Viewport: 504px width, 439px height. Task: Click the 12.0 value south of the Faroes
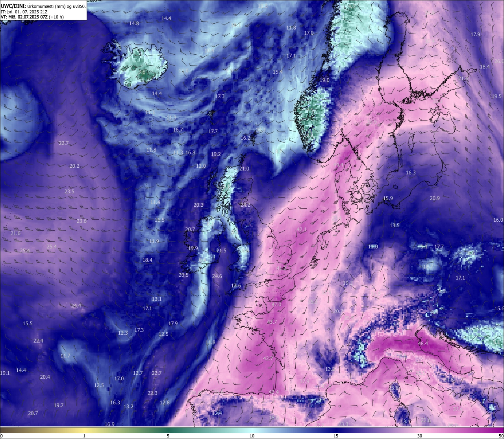click(201, 166)
